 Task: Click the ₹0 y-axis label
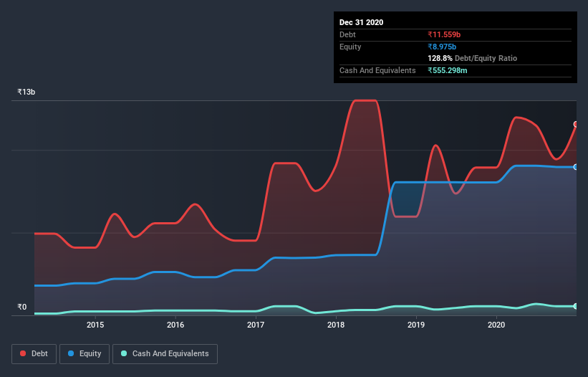[22, 307]
